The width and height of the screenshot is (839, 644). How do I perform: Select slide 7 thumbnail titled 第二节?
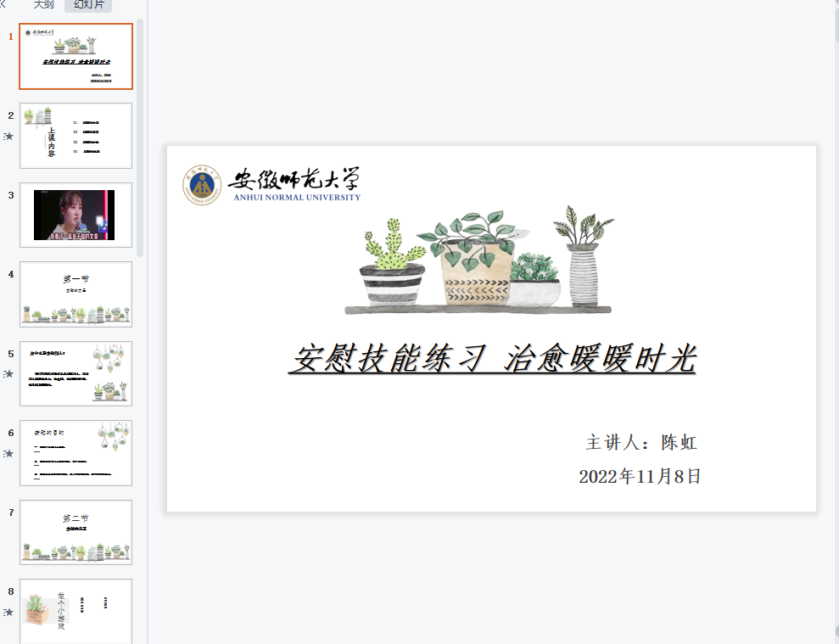click(76, 532)
